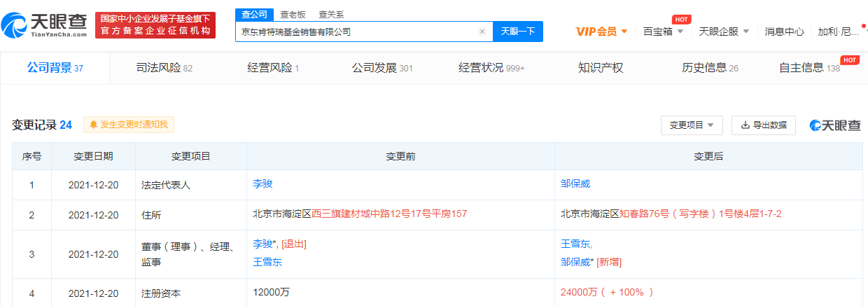Click the Tianyancha logo at top left

coord(45,25)
